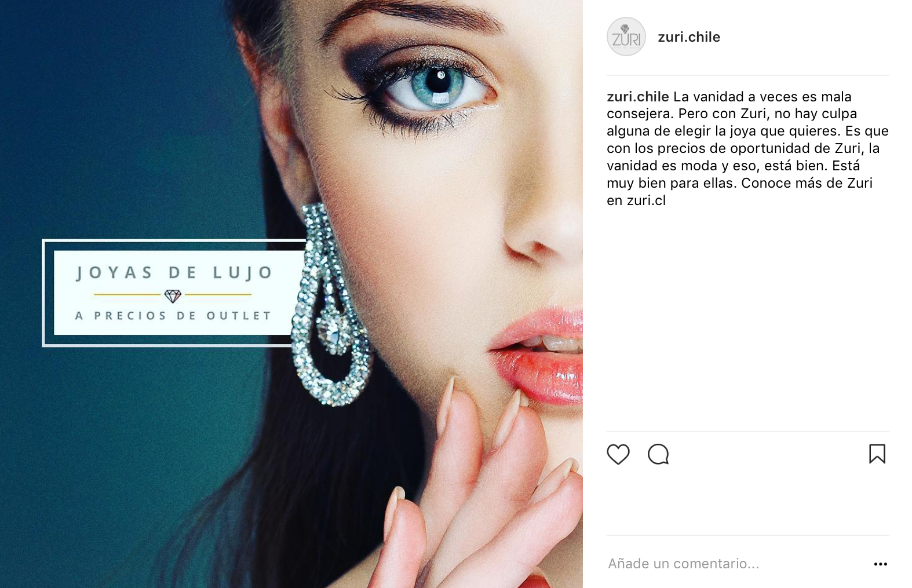Click the post caption text
The width and height of the screenshot is (912, 588).
(x=747, y=148)
